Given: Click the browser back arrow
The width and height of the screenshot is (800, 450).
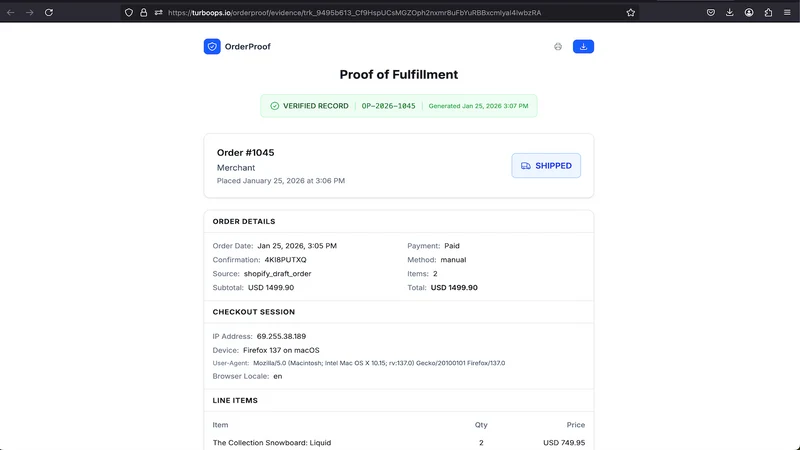Looking at the screenshot, I should tap(10, 12).
